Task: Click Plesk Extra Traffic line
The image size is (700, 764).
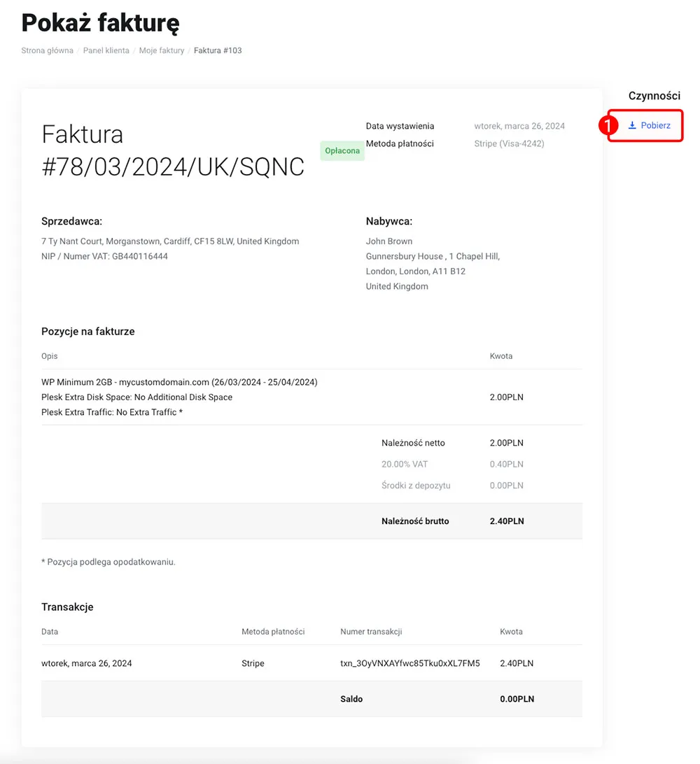Action: pos(112,412)
